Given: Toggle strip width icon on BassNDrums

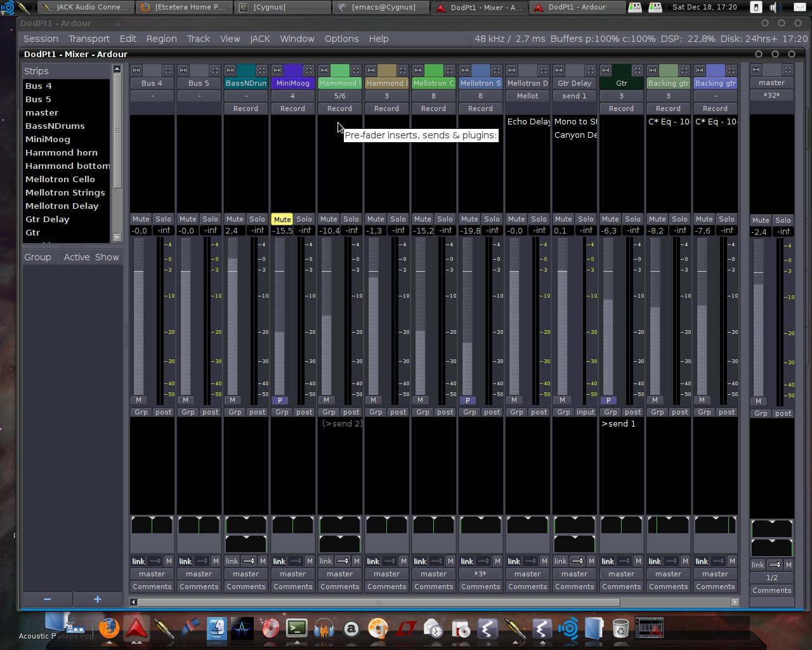Looking at the screenshot, I should tap(230, 70).
